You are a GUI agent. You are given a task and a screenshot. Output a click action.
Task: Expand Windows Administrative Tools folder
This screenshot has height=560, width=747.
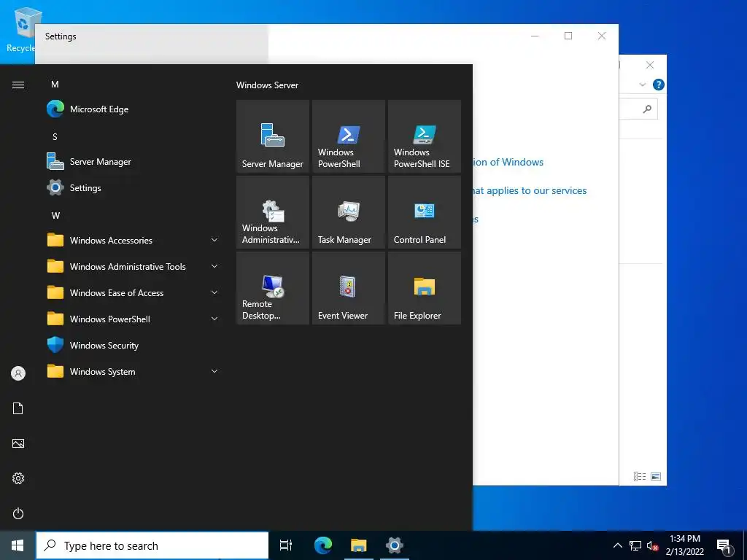point(133,267)
